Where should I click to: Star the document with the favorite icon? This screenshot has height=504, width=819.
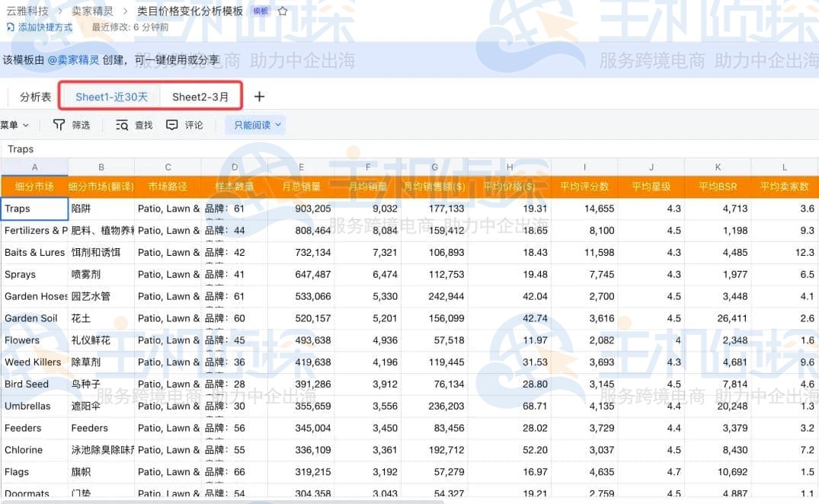(x=283, y=11)
